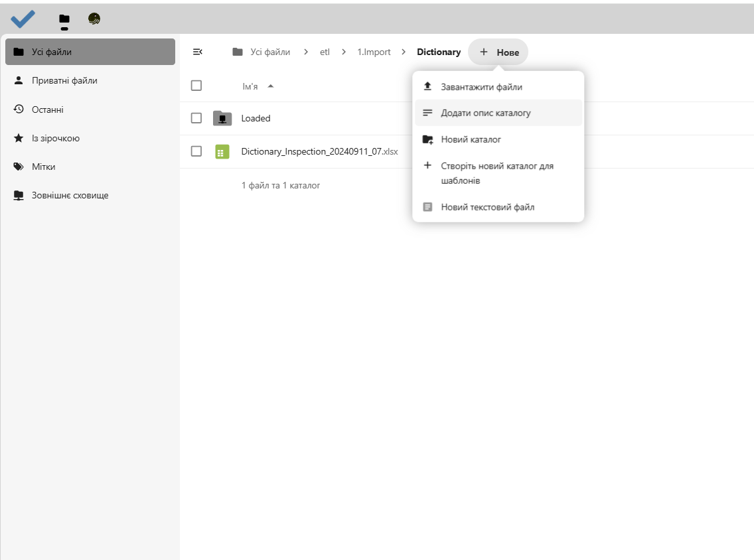
Task: Navigate to 1.Import breadcrumb folder
Action: (x=374, y=52)
